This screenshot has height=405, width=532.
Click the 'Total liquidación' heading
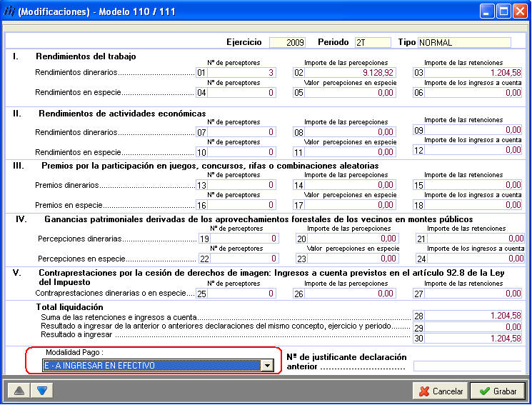click(x=69, y=307)
